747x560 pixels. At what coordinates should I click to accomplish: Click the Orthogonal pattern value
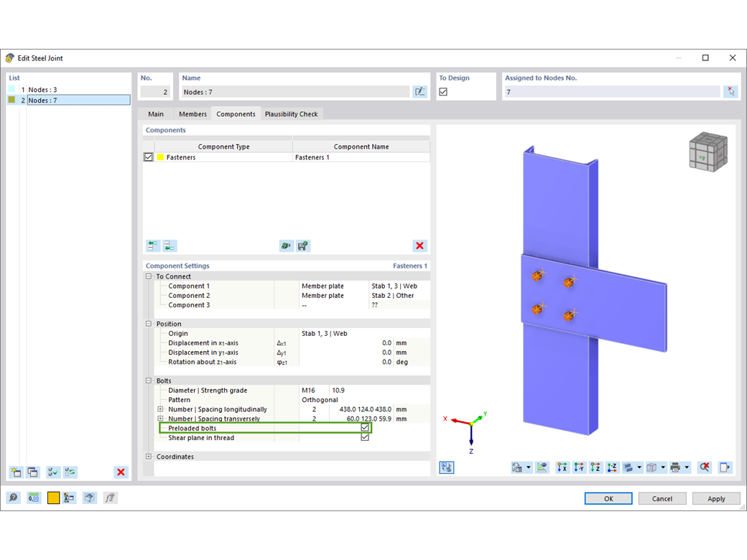[x=320, y=399]
